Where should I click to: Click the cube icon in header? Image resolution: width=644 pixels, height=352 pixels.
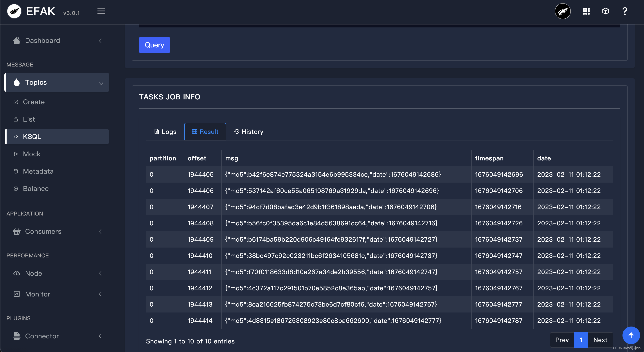click(606, 11)
